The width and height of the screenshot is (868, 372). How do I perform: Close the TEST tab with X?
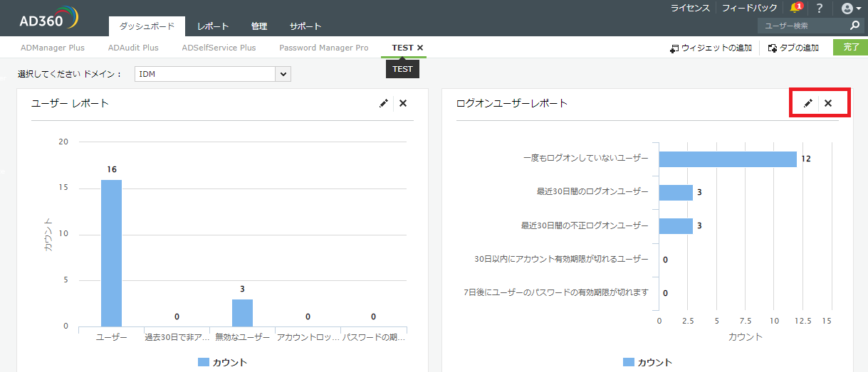coord(420,48)
